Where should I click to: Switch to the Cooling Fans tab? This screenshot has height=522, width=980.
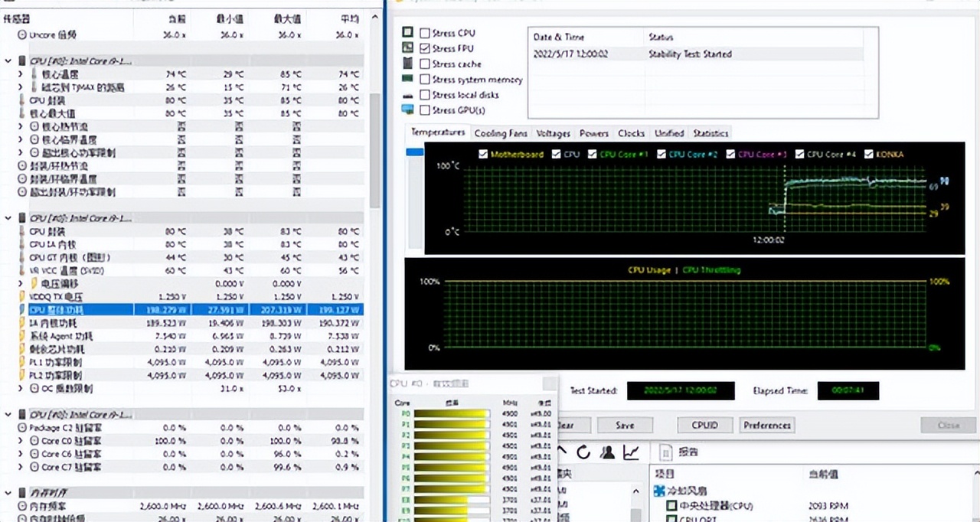[x=501, y=133]
